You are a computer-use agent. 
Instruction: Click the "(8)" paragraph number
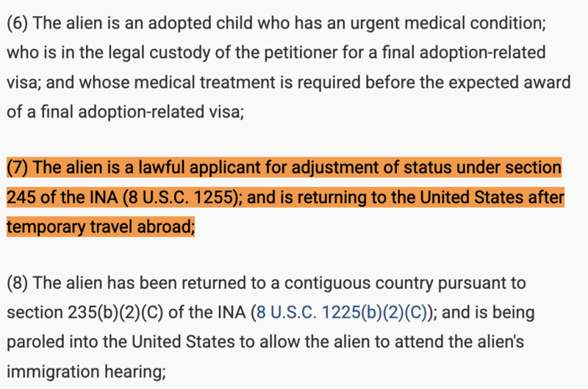18,282
